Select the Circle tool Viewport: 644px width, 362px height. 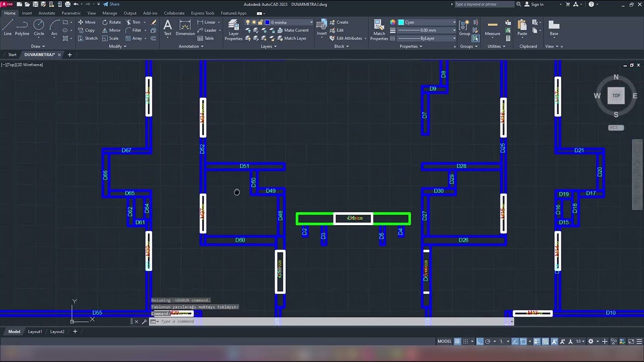(39, 27)
